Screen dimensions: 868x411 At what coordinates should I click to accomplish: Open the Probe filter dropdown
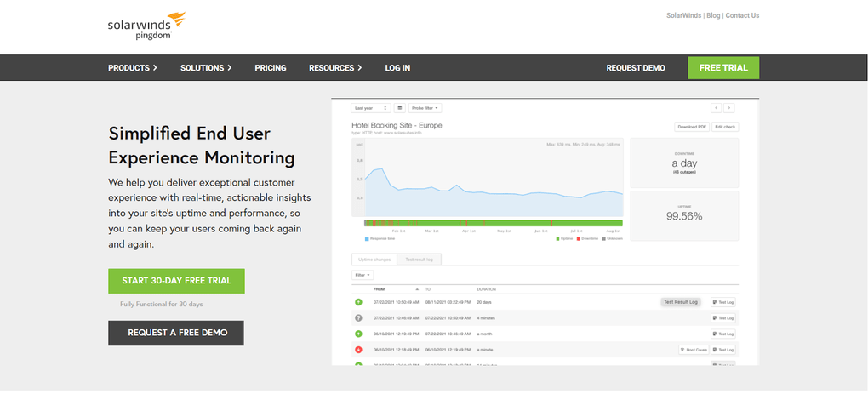pos(425,108)
